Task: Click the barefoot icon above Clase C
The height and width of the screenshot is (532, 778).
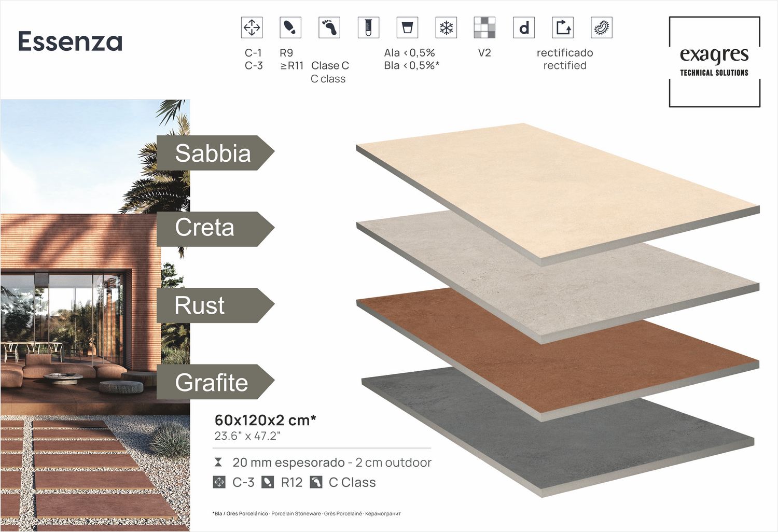Action: point(329,27)
